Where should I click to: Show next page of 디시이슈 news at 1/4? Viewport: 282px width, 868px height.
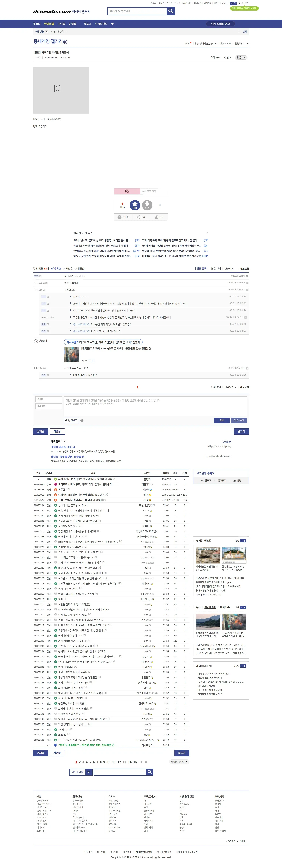245,607
